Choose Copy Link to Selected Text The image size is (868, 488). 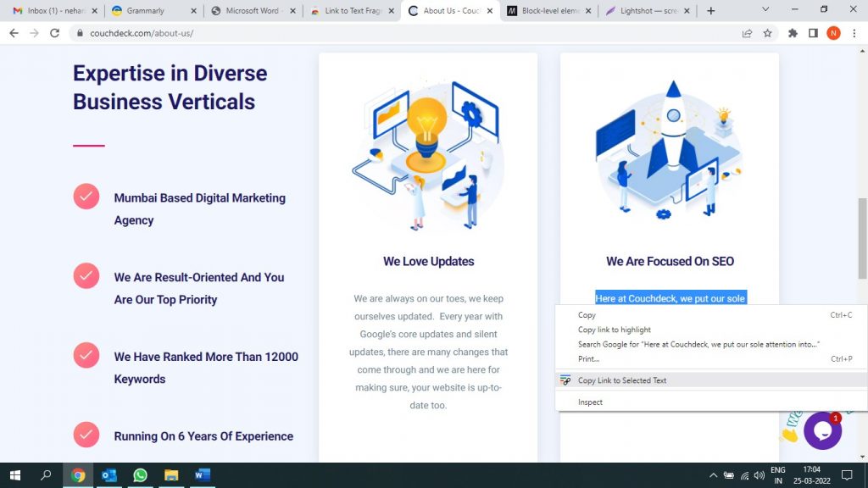point(711,380)
